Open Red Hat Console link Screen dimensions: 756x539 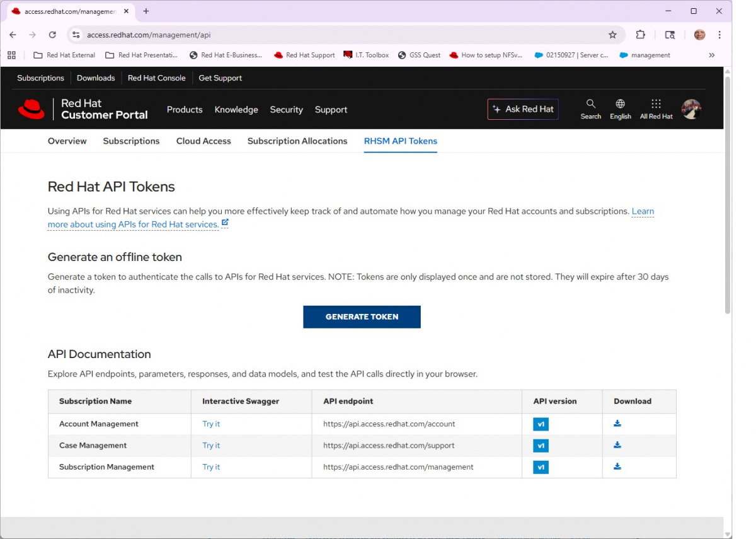point(157,78)
